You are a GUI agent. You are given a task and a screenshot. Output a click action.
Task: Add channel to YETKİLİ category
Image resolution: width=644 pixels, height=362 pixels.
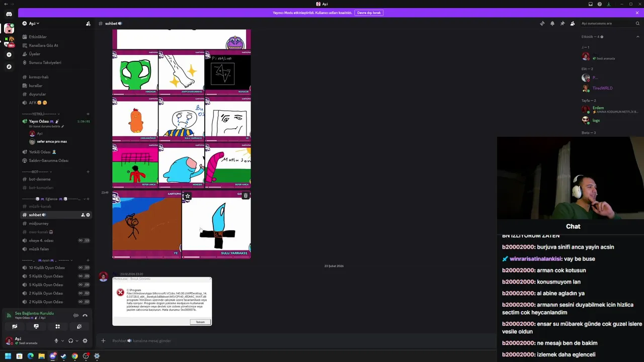pyautogui.click(x=88, y=114)
